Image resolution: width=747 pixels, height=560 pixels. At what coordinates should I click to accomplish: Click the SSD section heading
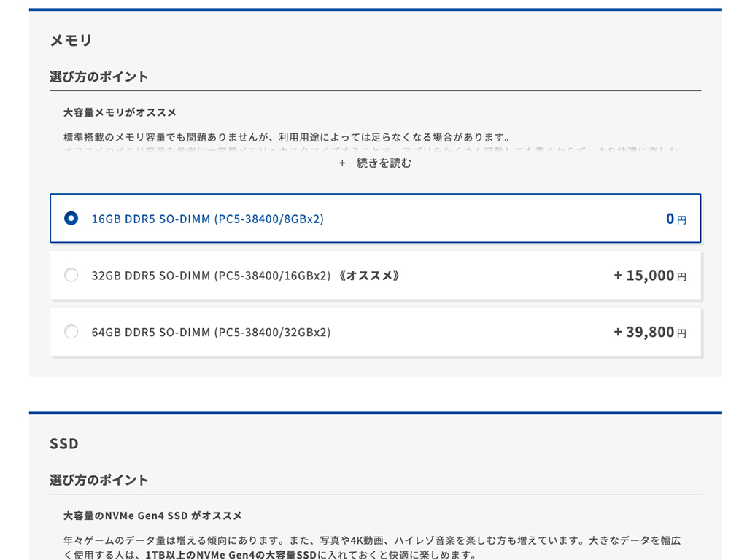[x=64, y=444]
